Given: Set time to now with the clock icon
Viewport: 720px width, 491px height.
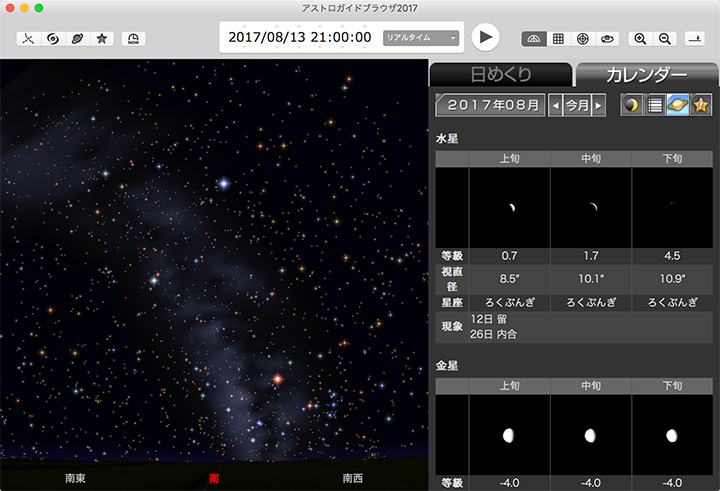Looking at the screenshot, I should click(133, 39).
